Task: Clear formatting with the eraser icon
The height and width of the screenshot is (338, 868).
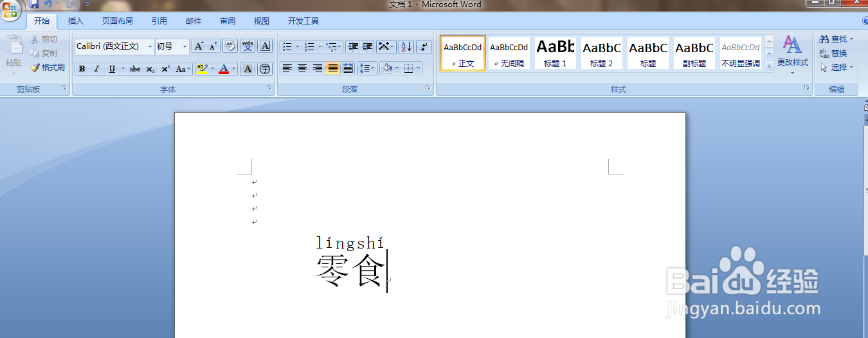Action: 230,46
